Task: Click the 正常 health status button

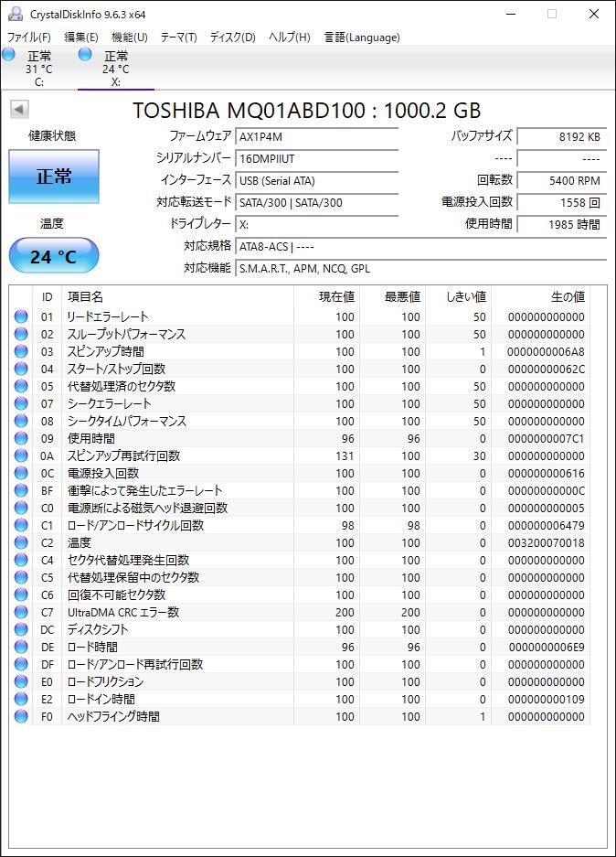Action: [x=54, y=177]
